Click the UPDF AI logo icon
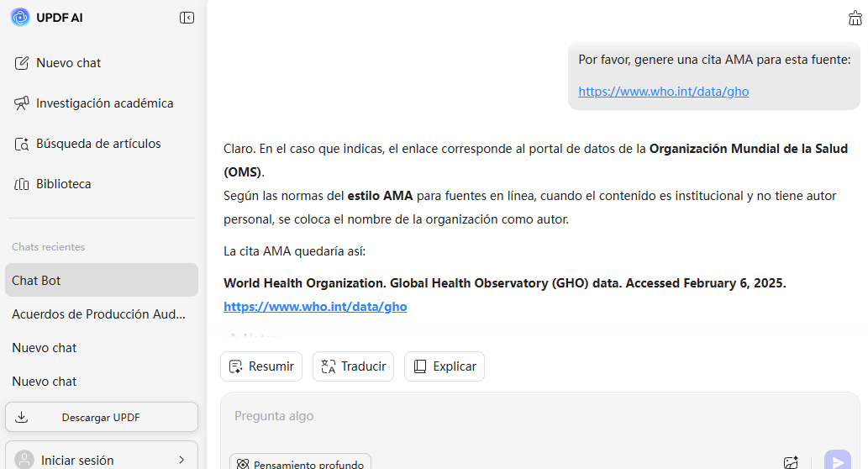The width and height of the screenshot is (868, 469). pyautogui.click(x=20, y=17)
